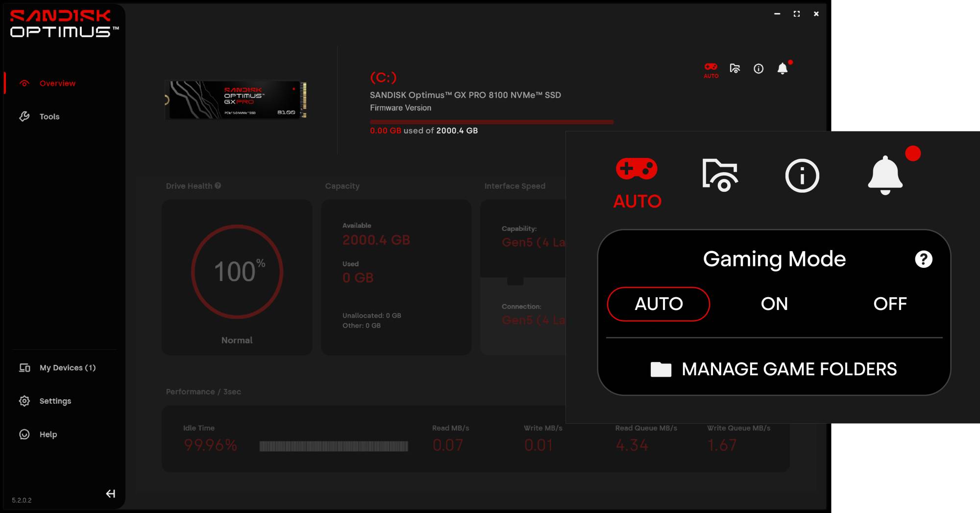Click the small game folders icon in header
980x513 pixels.
pyautogui.click(x=735, y=69)
